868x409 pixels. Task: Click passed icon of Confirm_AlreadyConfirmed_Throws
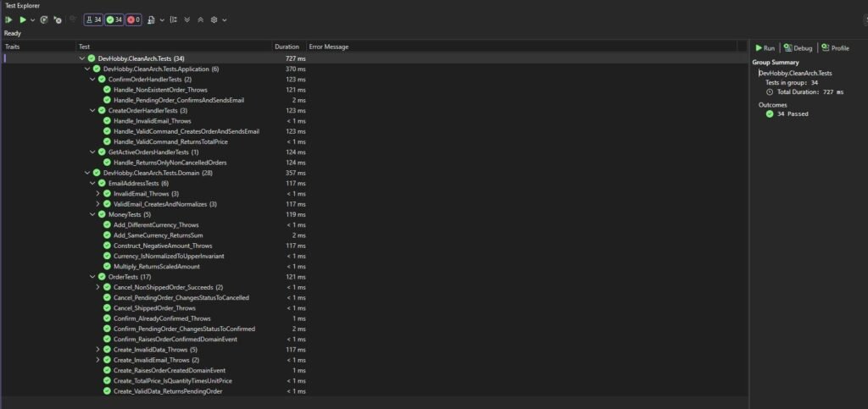(108, 318)
